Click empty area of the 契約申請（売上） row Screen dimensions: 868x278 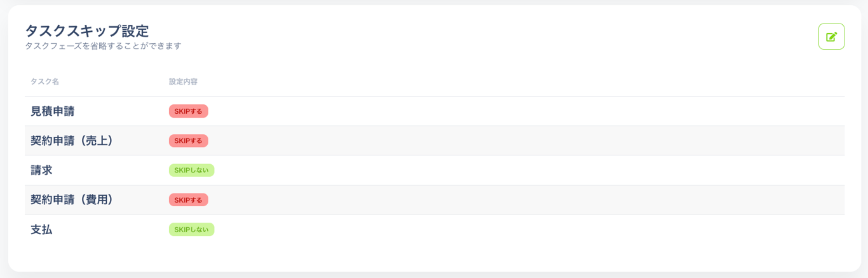(508, 141)
